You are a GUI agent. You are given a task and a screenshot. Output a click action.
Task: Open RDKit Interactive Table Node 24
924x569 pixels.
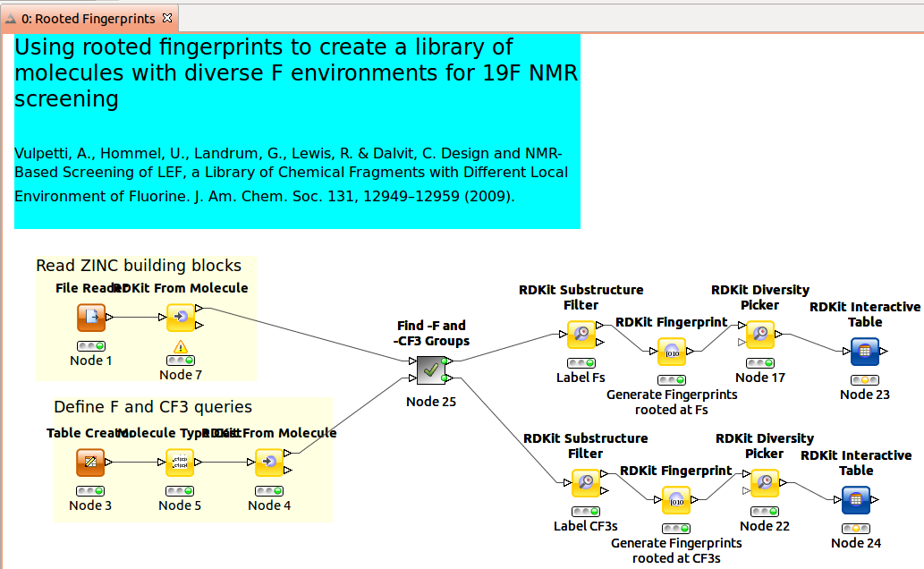point(857,499)
